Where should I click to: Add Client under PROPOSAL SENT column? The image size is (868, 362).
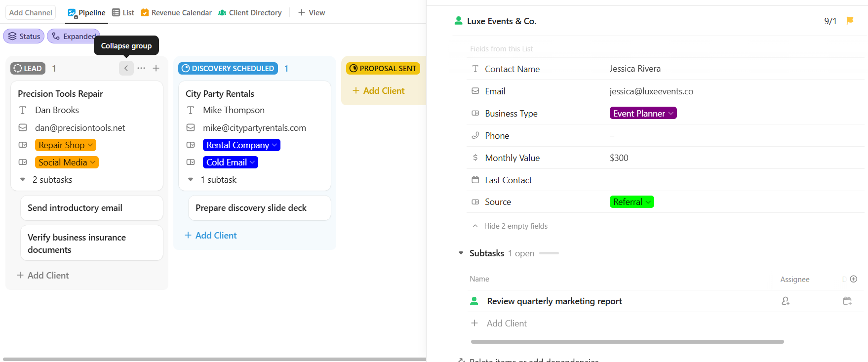(378, 90)
